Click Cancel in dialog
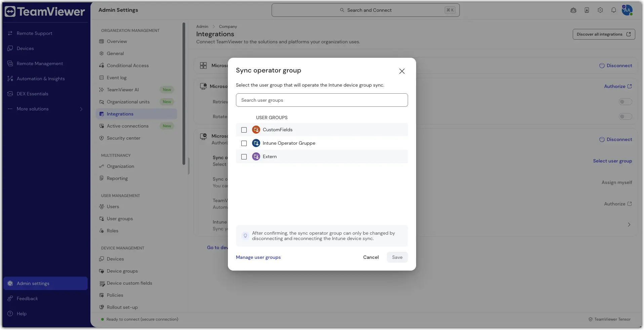644x330 pixels. tap(371, 257)
